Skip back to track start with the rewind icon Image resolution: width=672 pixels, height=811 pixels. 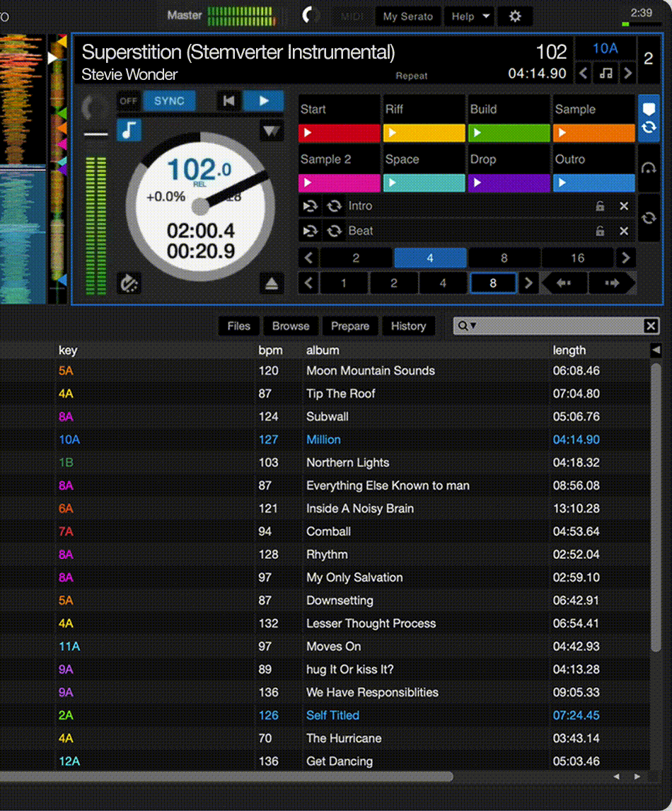(228, 100)
